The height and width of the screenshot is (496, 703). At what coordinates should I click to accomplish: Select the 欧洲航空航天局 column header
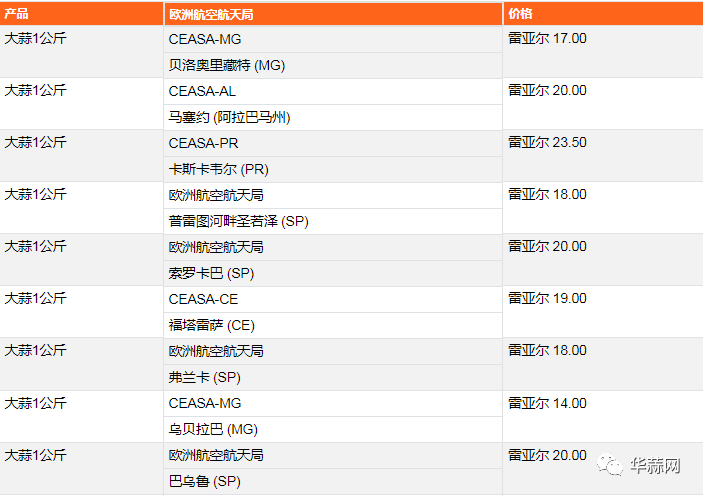[333, 14]
